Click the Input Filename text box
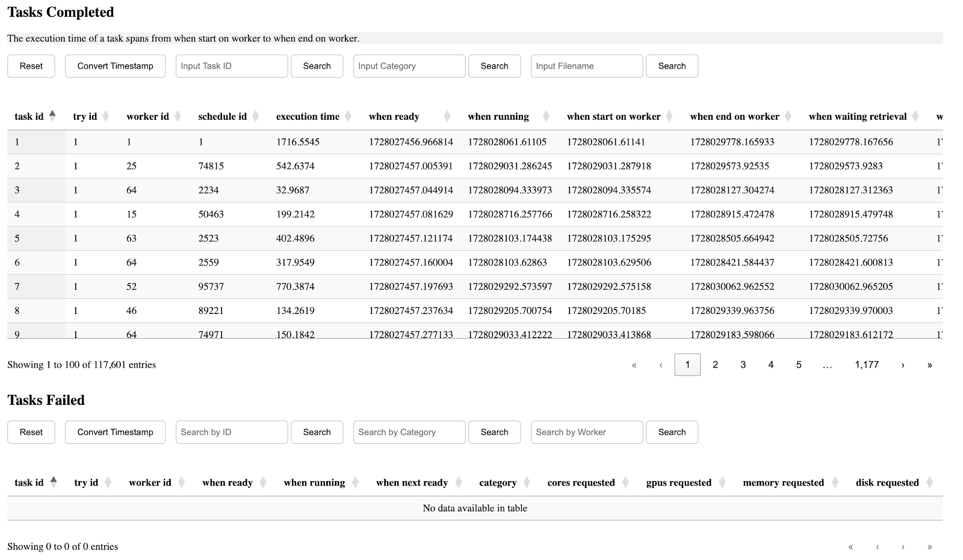 [586, 66]
